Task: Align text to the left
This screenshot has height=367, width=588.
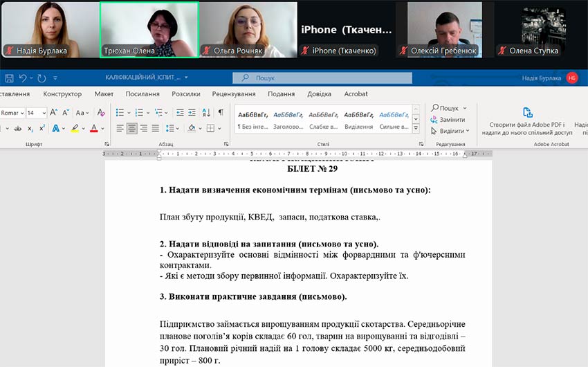Action: [120, 128]
